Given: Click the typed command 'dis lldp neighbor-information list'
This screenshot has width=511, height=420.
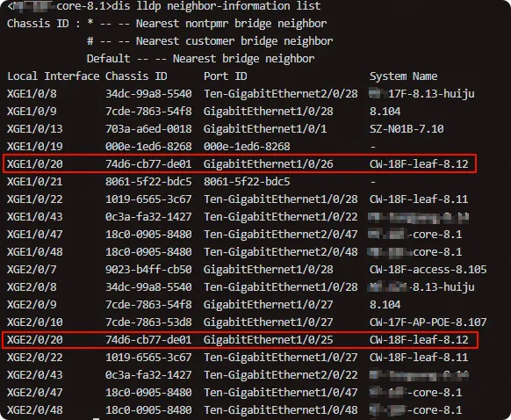Looking at the screenshot, I should click(216, 6).
